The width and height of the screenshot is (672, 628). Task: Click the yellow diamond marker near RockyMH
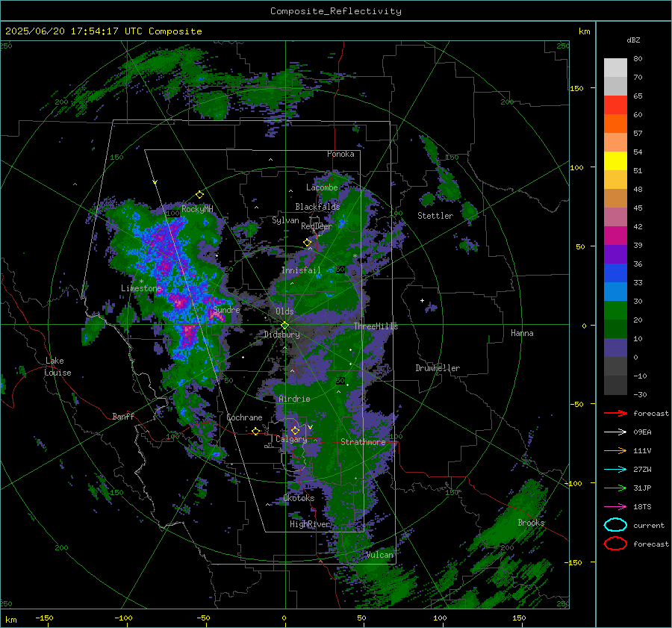point(199,195)
